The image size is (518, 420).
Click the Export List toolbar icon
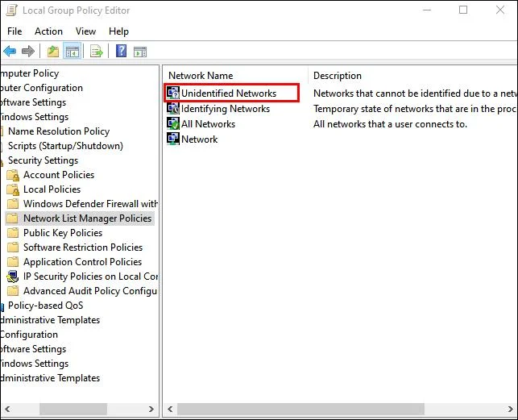(97, 52)
